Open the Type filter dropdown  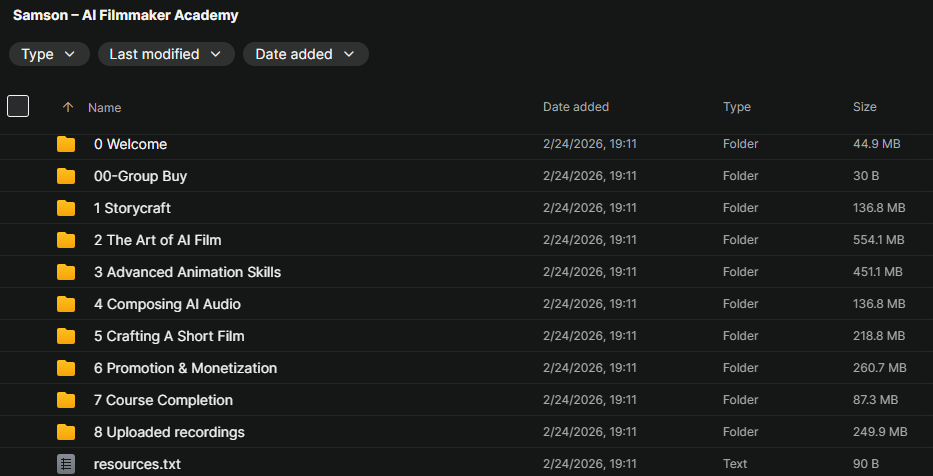tap(49, 54)
